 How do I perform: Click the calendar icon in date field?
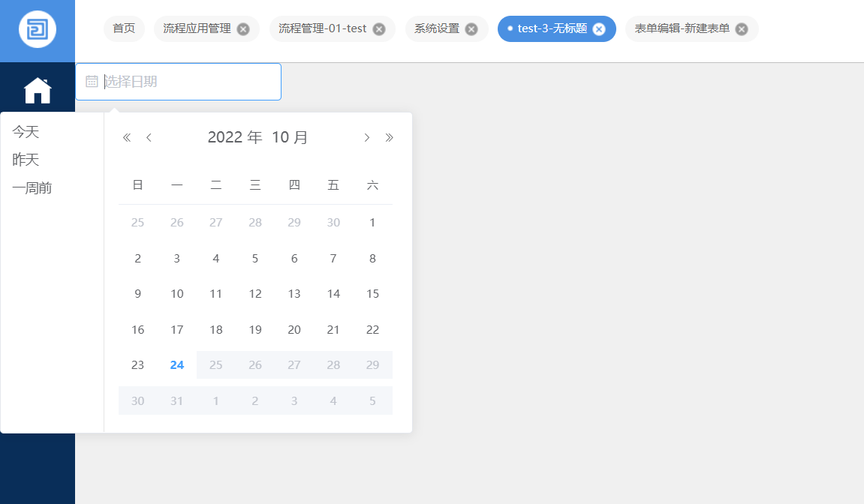click(x=92, y=82)
